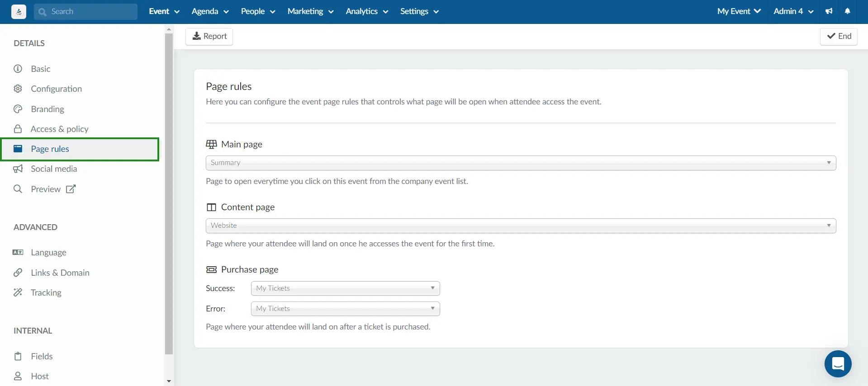Open the Error My Tickets dropdown
The height and width of the screenshot is (386, 868).
click(346, 309)
